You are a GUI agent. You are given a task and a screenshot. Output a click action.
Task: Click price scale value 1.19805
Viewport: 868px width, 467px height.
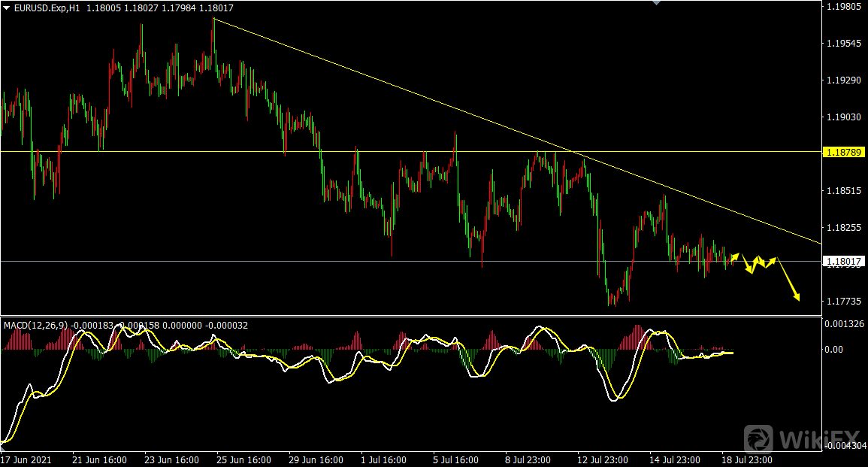(x=844, y=7)
